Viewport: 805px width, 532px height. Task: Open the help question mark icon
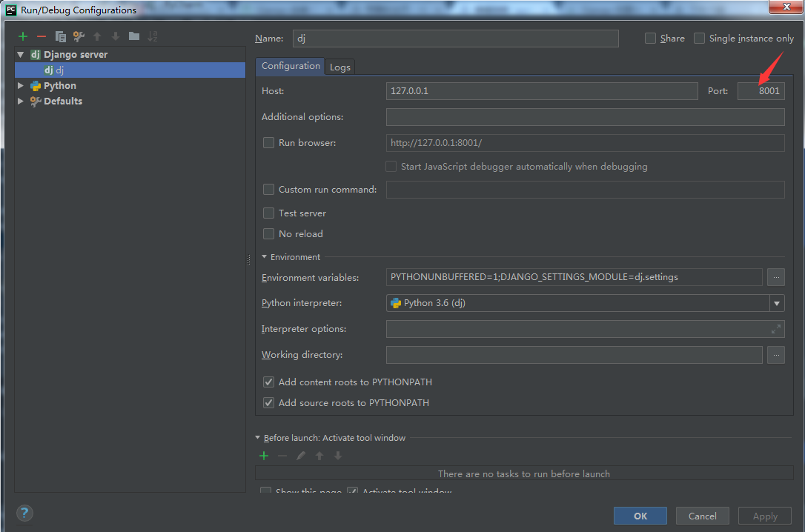[24, 513]
